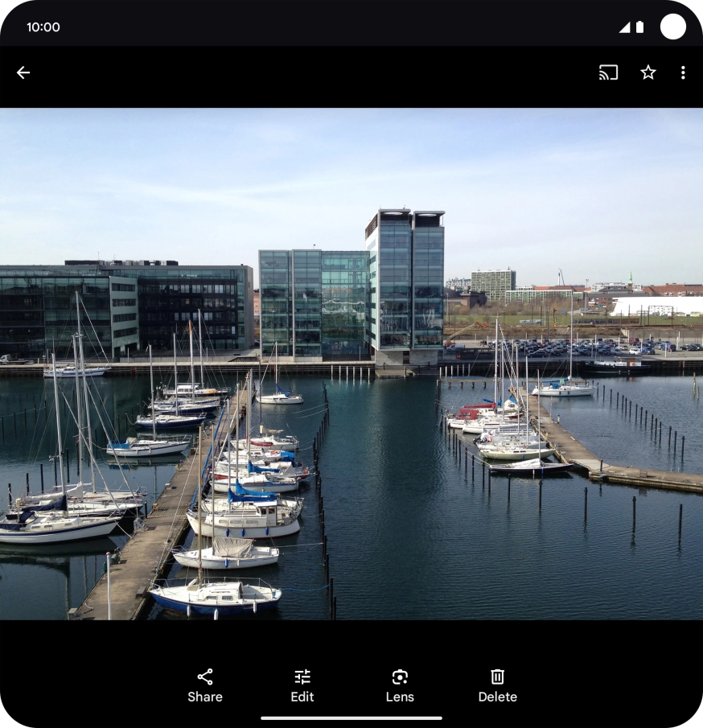
Task: Tap the 10:00 clock in status bar
Action: pyautogui.click(x=43, y=27)
